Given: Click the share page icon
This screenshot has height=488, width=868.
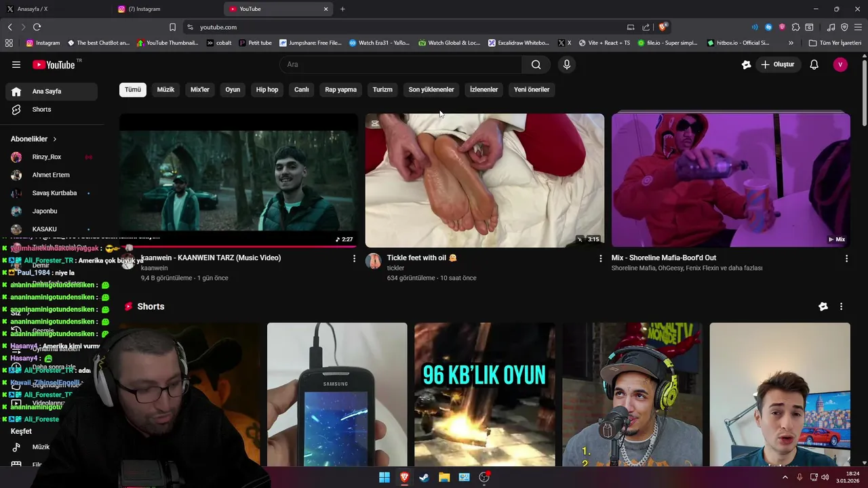Looking at the screenshot, I should (x=646, y=27).
